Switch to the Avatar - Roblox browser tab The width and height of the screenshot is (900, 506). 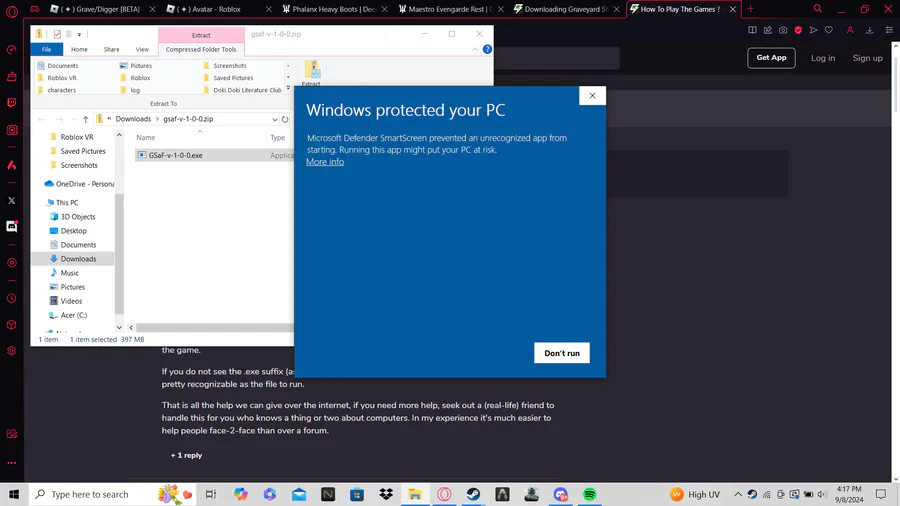click(x=217, y=9)
